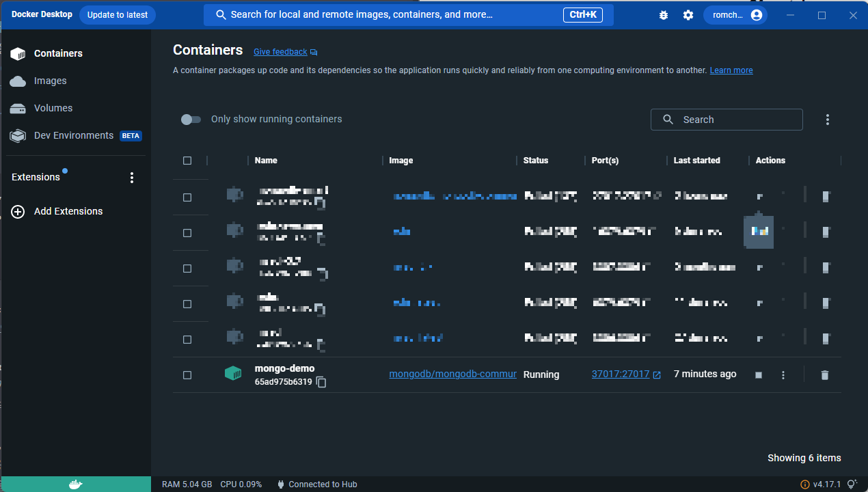Stop the mongo-demo container

click(x=759, y=375)
